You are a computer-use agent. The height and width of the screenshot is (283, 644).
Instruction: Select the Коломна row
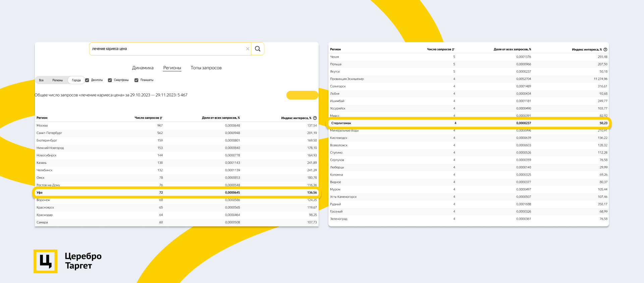(469, 175)
